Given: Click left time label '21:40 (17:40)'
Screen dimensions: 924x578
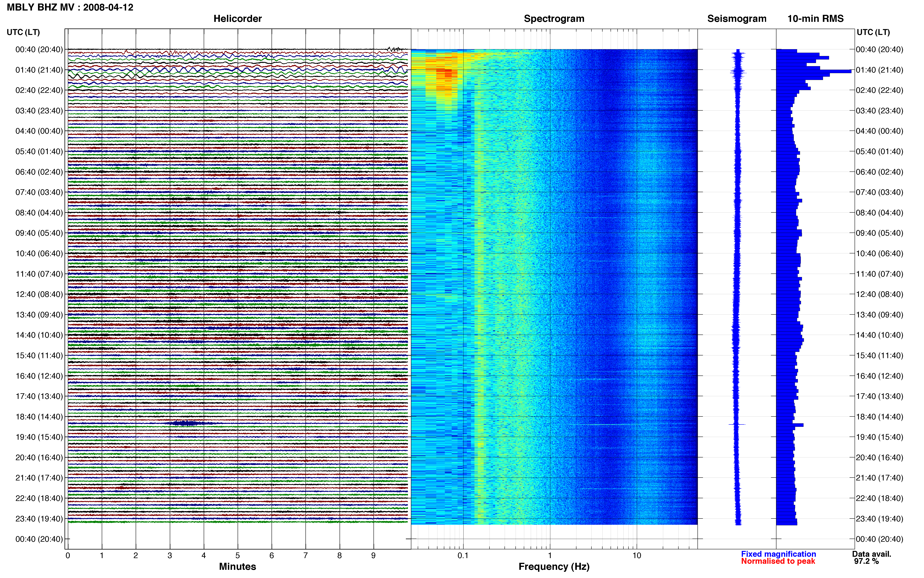Looking at the screenshot, I should [39, 478].
